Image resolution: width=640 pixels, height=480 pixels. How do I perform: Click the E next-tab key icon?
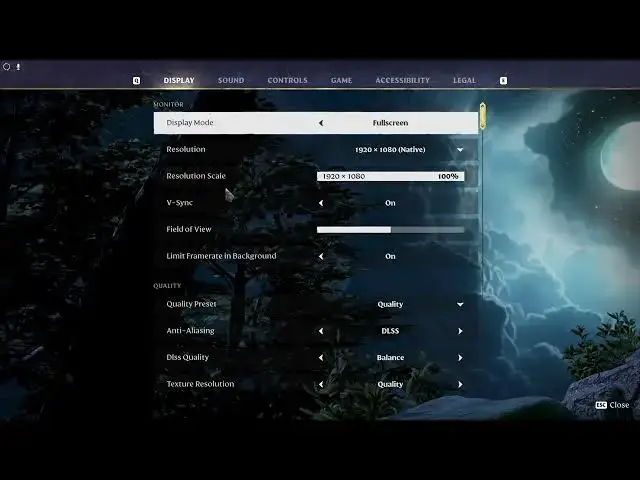[x=503, y=81]
